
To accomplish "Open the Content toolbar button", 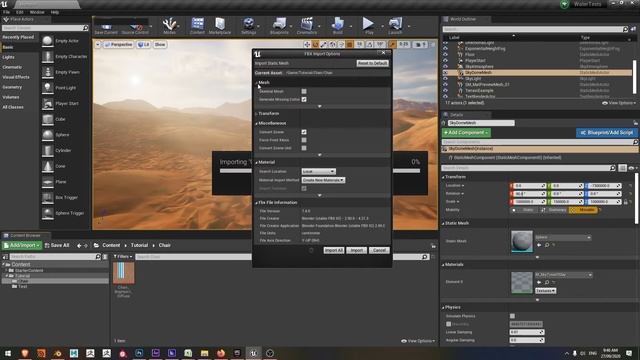I will 197,25.
